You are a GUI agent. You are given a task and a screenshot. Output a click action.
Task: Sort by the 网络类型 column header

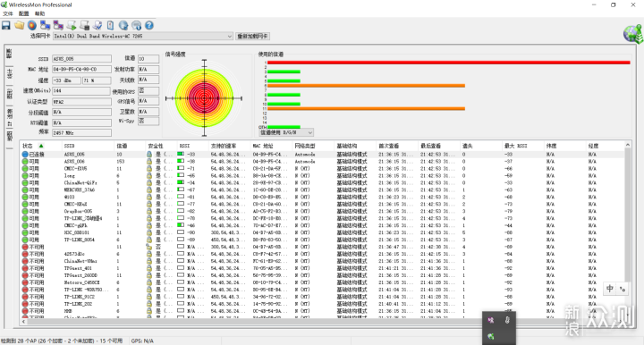point(313,146)
